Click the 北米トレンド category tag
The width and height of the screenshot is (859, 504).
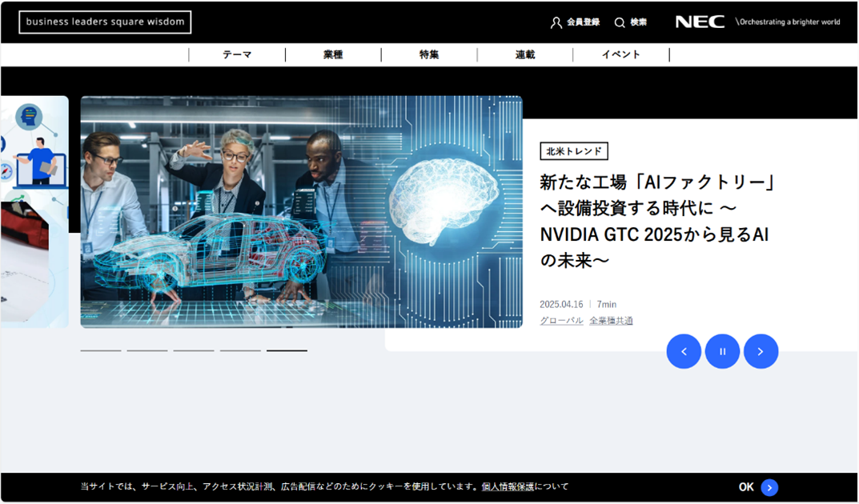[x=573, y=151]
